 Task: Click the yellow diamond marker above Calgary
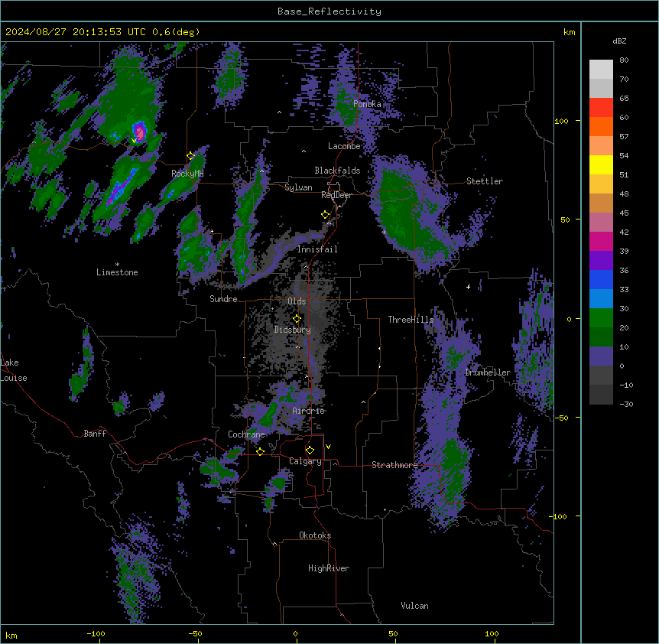click(310, 450)
